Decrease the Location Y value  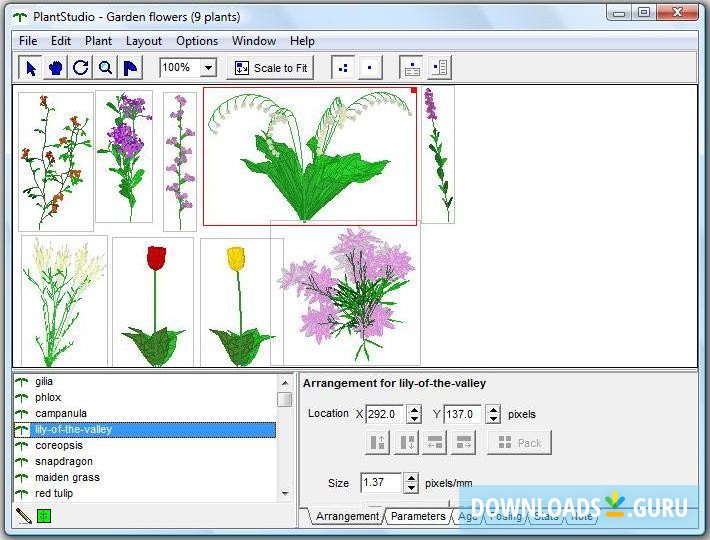tap(493, 419)
